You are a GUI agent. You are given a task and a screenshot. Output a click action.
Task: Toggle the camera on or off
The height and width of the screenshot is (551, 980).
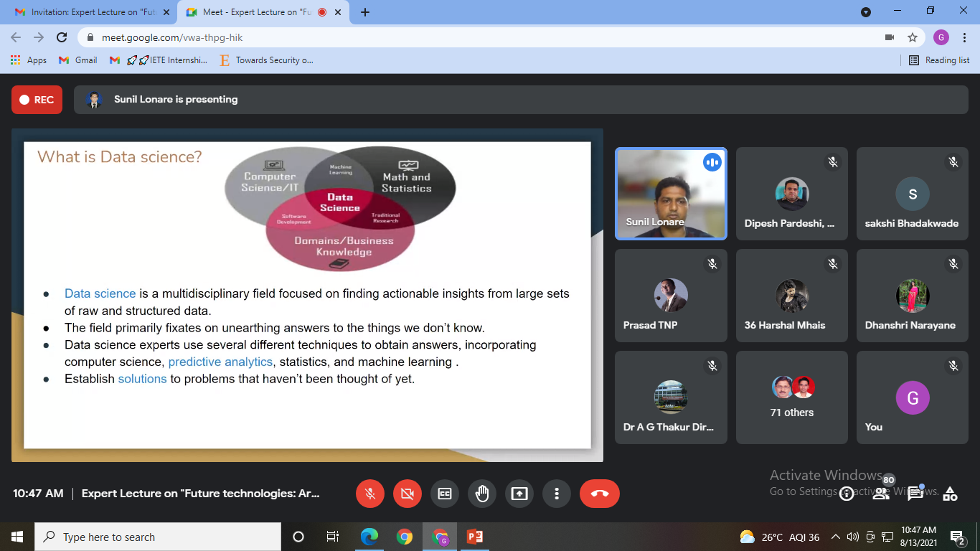point(407,494)
